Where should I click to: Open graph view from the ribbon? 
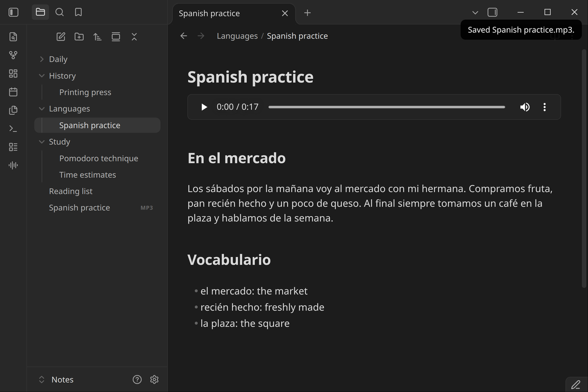pos(13,55)
